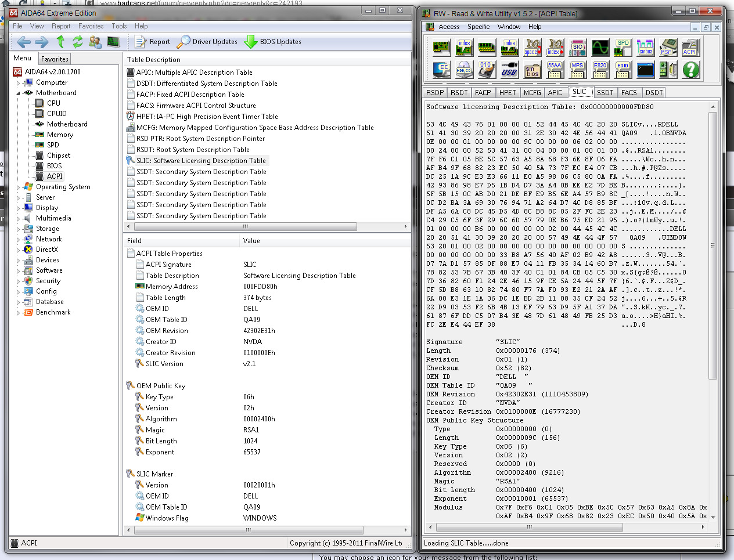
Task: Expand the Operating System tree node
Action: (18, 187)
